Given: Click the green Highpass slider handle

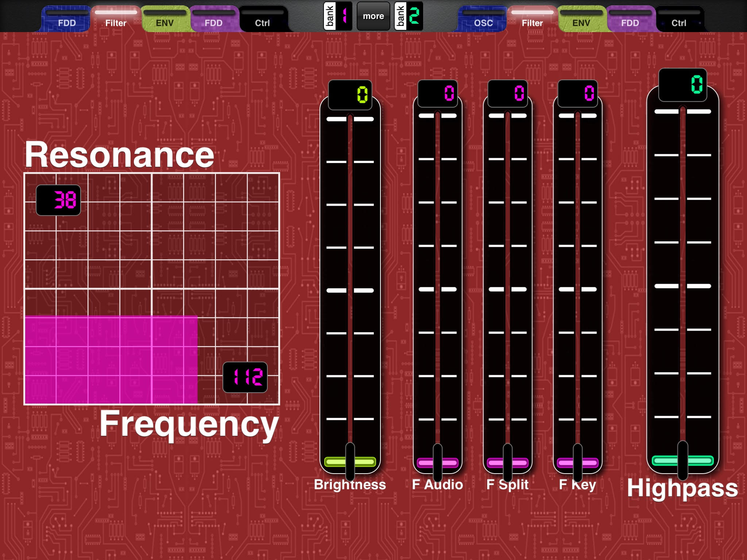Looking at the screenshot, I should (682, 460).
